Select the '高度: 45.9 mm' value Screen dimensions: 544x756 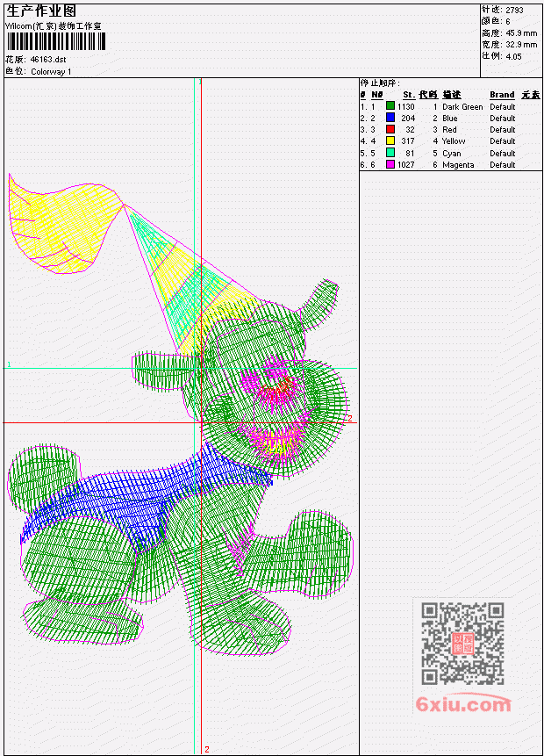coord(509,33)
